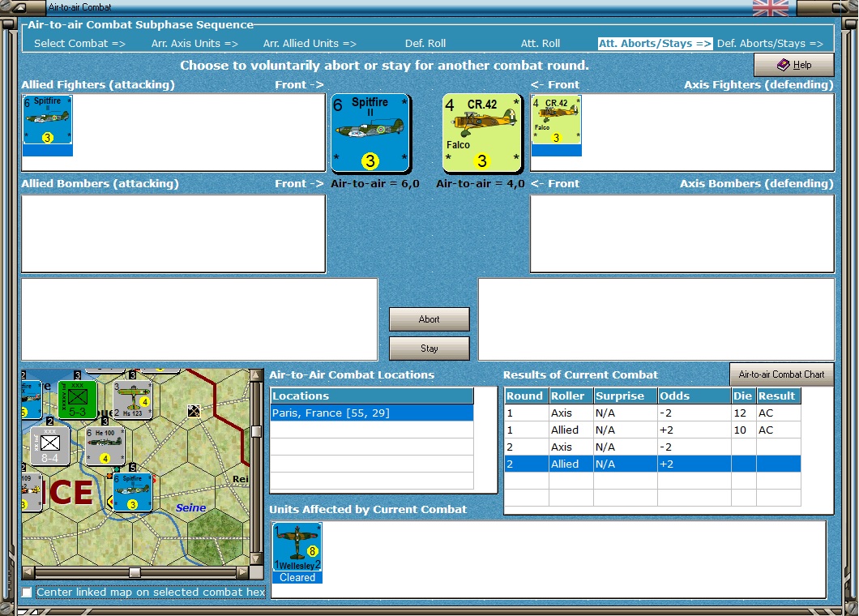Click the gray 8-4 infantry corps on map
This screenshot has height=616, width=859.
click(50, 446)
